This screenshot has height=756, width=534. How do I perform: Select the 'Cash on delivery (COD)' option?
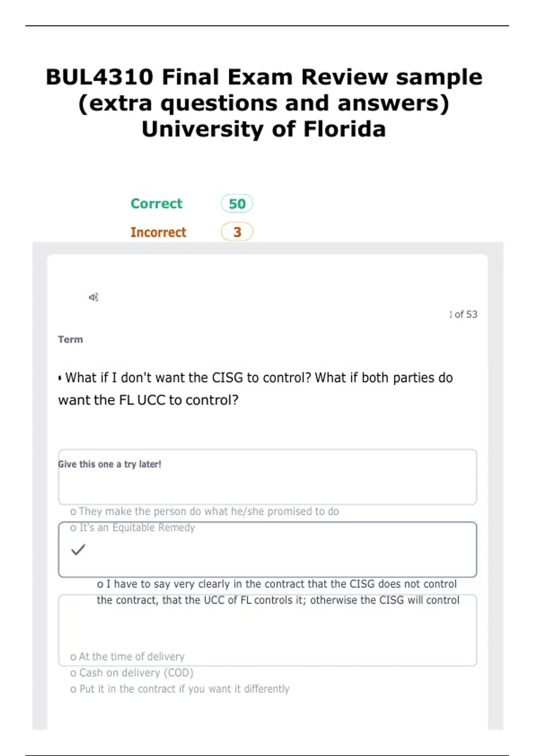click(132, 673)
